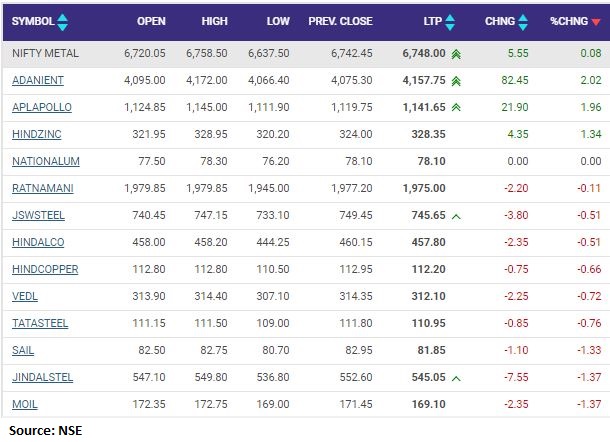
Task: Click the HIGH column header
Action: point(214,21)
